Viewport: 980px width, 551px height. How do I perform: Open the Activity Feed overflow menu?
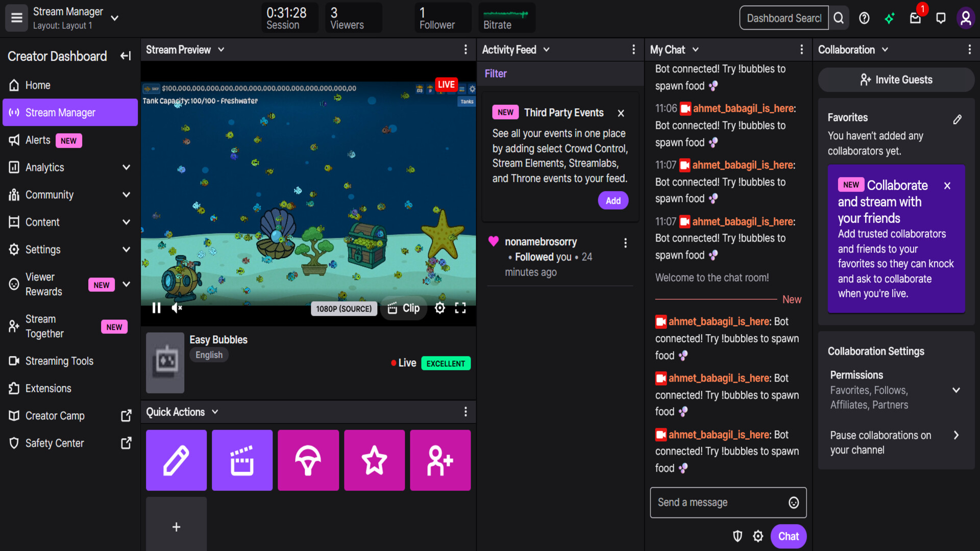(x=633, y=49)
